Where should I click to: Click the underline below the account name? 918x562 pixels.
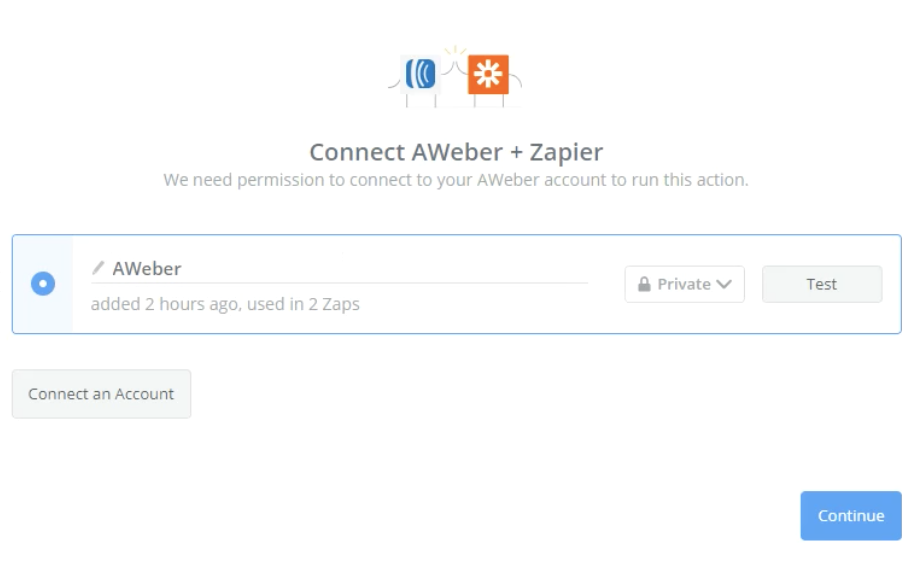tap(340, 283)
